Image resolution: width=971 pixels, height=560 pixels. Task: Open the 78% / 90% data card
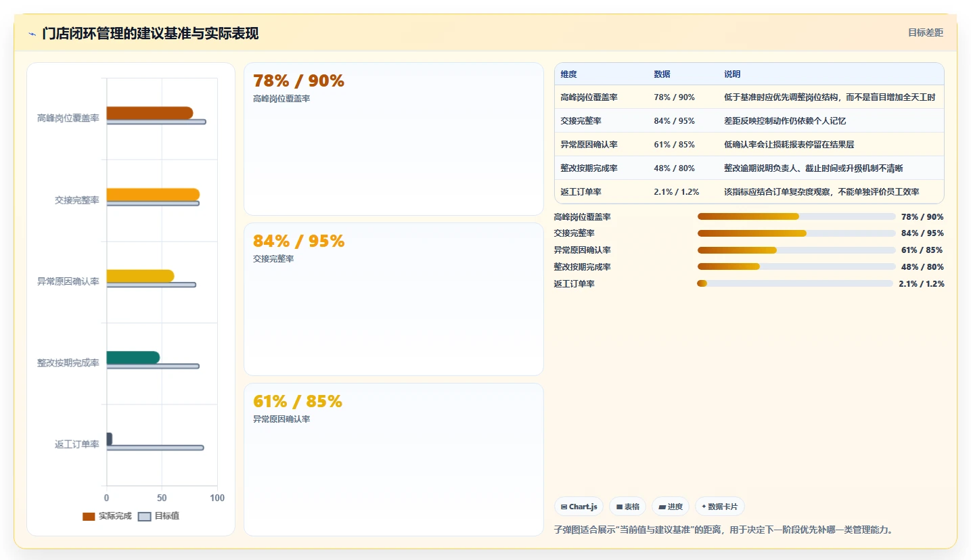(x=394, y=139)
